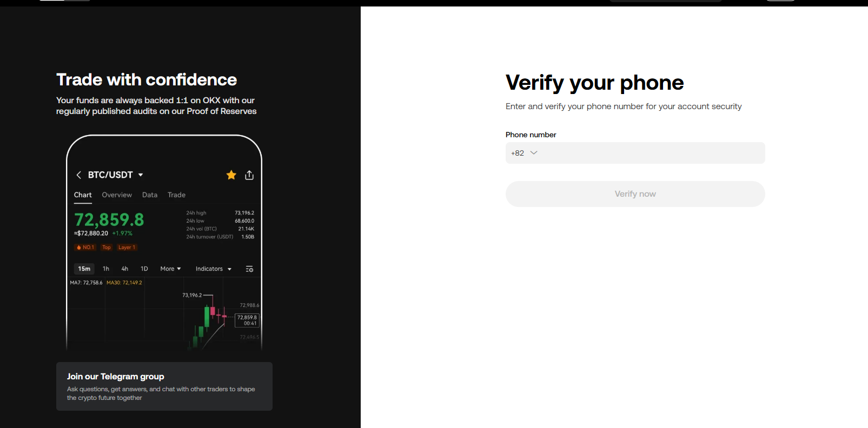Select the 15m timeframe
868x428 pixels.
84,269
